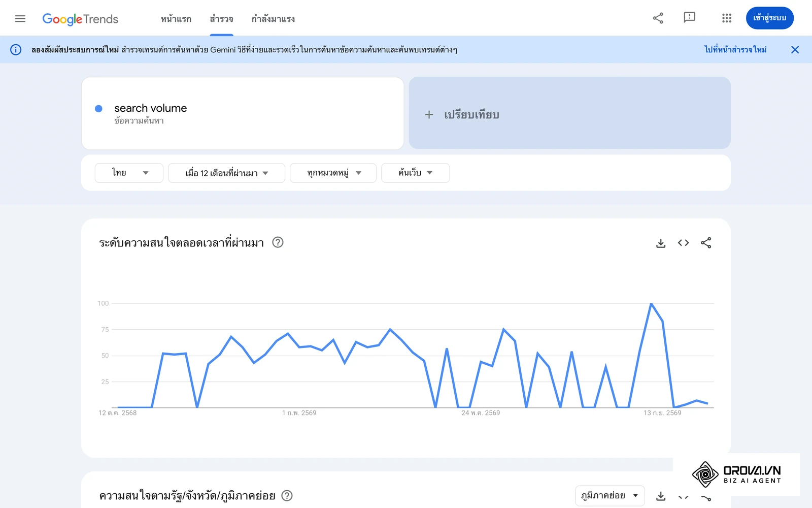
Task: Open the 12-month time range dropdown
Action: pyautogui.click(x=226, y=173)
